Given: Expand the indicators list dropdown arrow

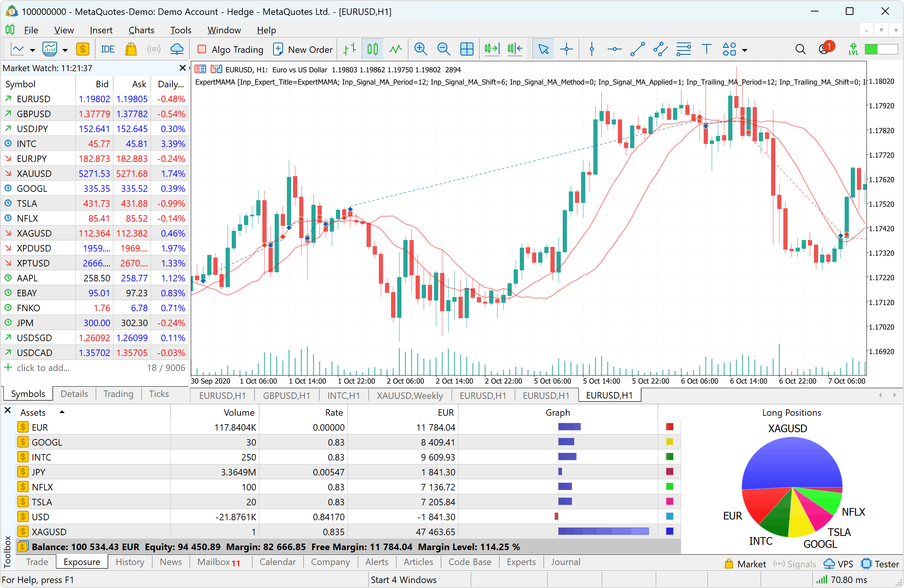Looking at the screenshot, I should point(65,50).
